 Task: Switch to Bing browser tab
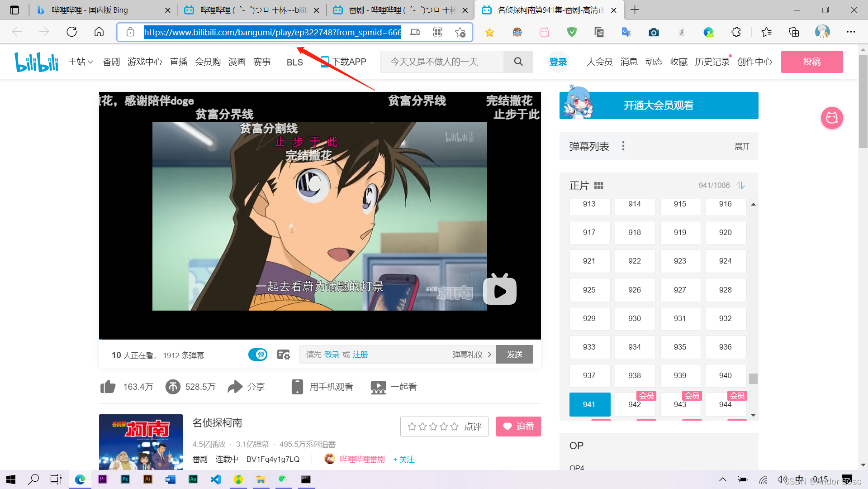[103, 10]
